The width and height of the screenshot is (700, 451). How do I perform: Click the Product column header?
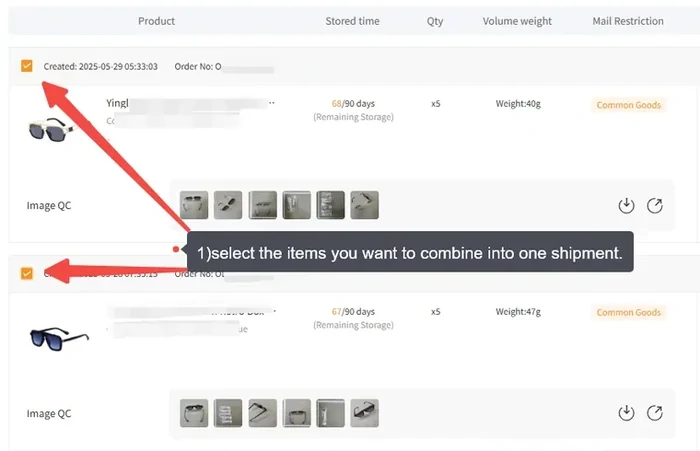click(x=156, y=21)
